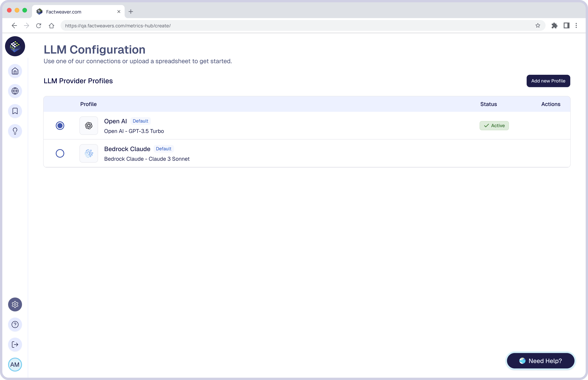Click the LLM Provider Profiles heading
Image resolution: width=588 pixels, height=380 pixels.
[x=78, y=81]
